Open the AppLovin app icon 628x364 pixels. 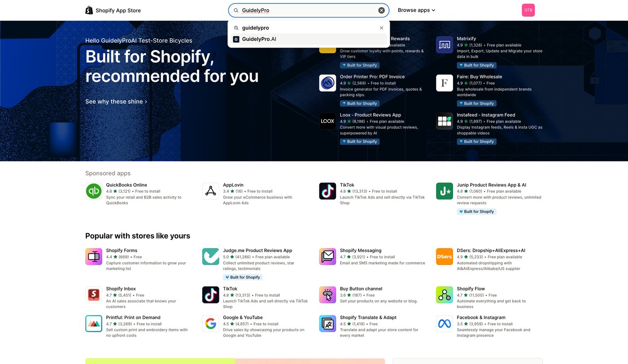[x=211, y=191]
